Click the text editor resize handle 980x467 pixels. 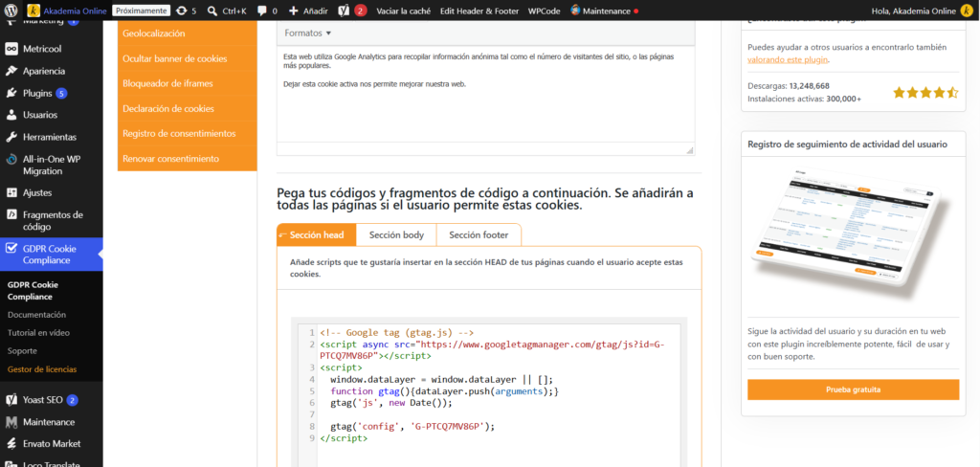click(x=690, y=150)
